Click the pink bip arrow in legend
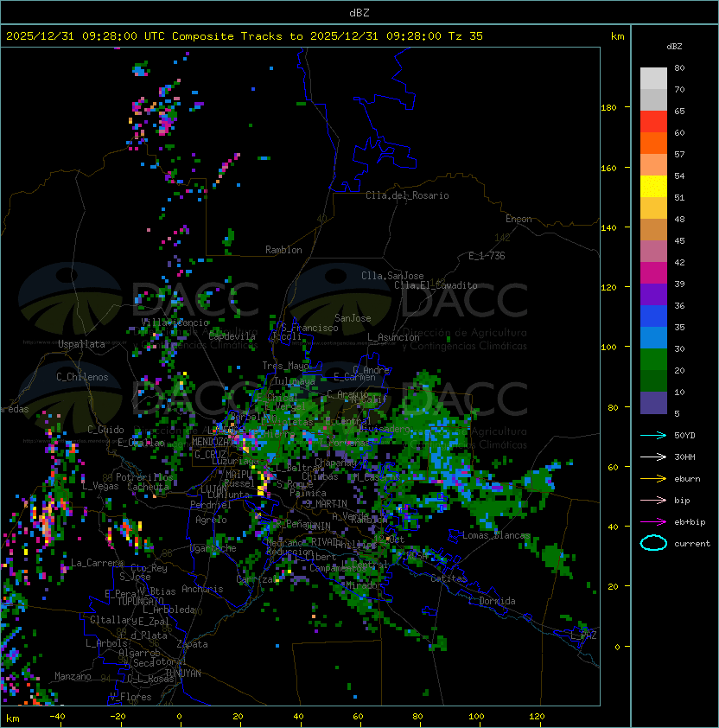This screenshot has width=719, height=728. (x=653, y=500)
